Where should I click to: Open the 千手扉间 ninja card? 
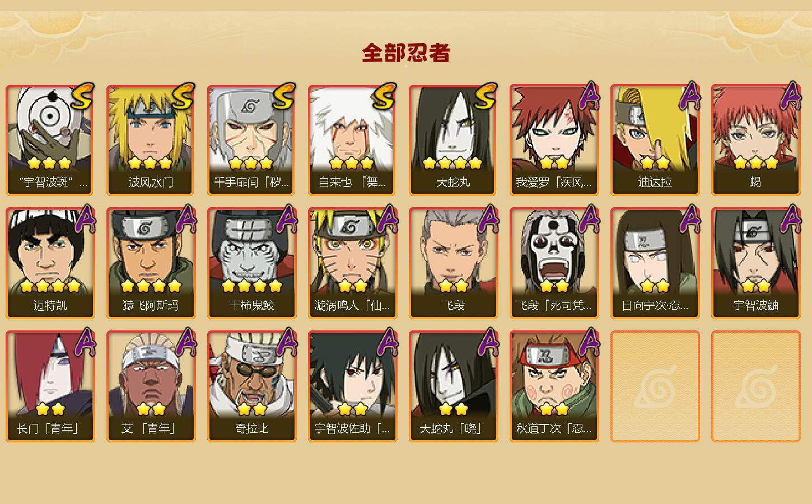tap(251, 140)
